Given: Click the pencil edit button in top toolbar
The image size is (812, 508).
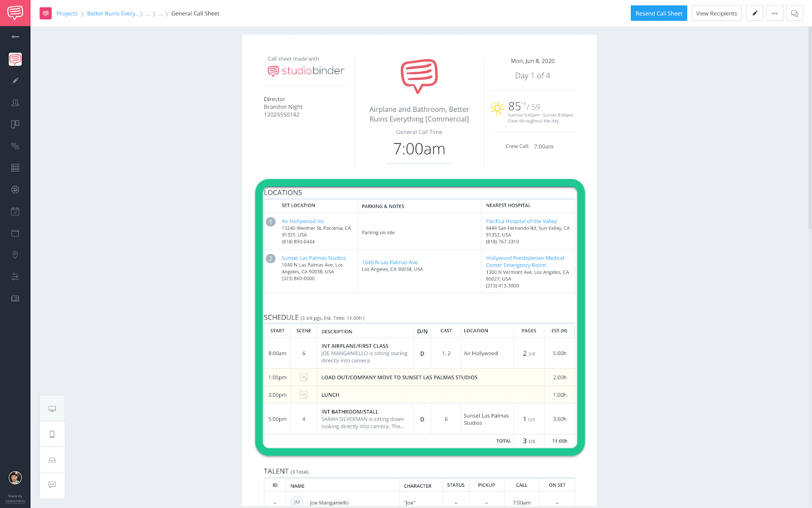Looking at the screenshot, I should 755,13.
